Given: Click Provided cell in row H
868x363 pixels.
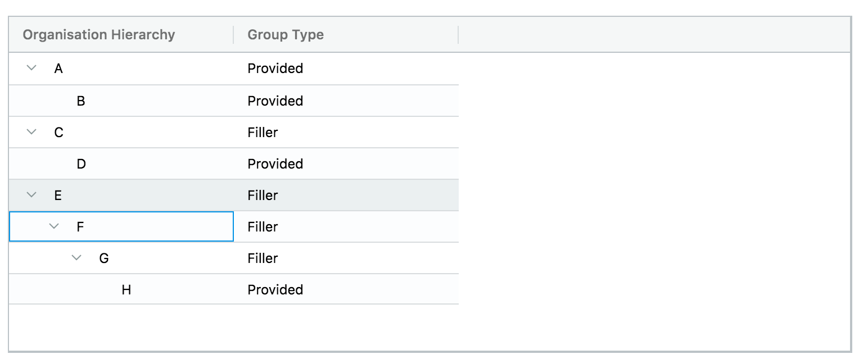Looking at the screenshot, I should coord(275,290).
